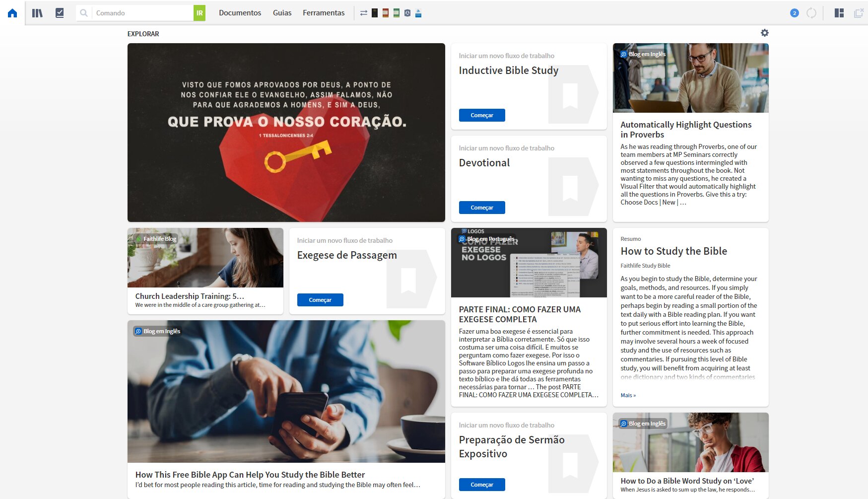Click the shortcuts swap arrows icon
The width and height of the screenshot is (868, 499).
point(364,13)
